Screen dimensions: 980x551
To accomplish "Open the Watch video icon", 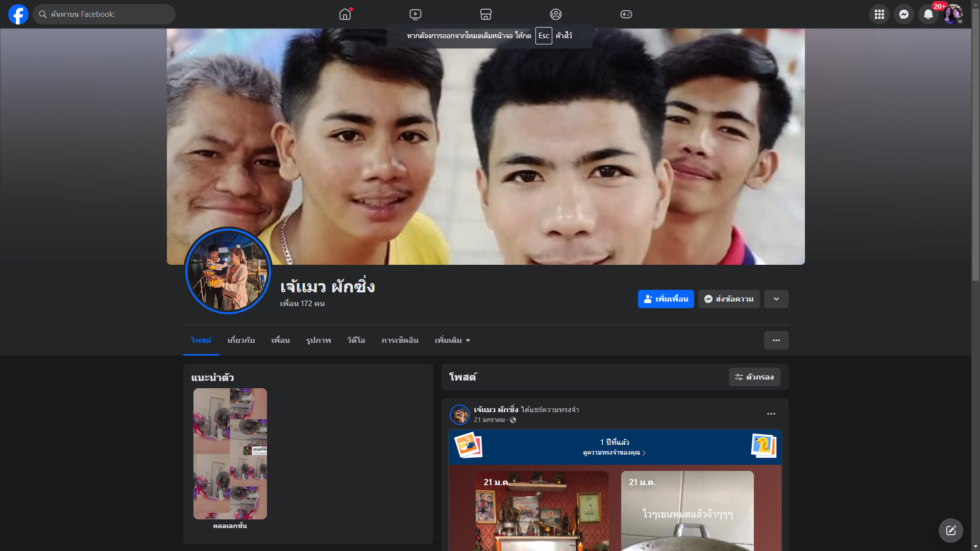I will click(415, 14).
